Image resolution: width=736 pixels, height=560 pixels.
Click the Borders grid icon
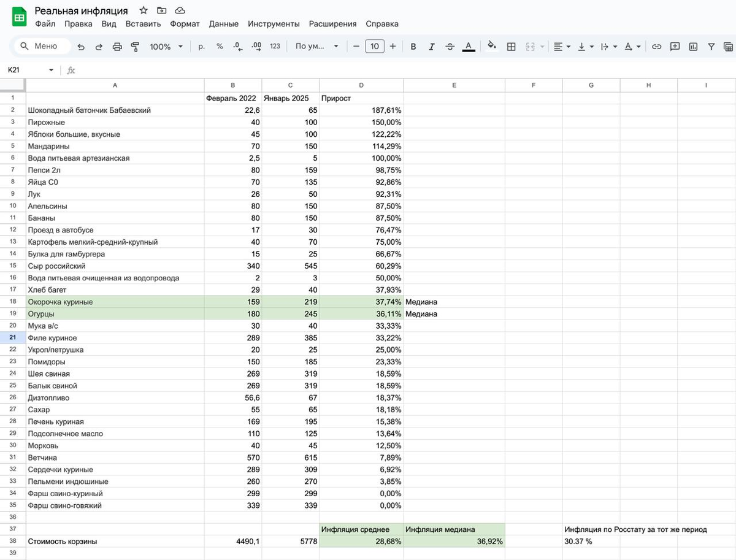click(511, 46)
